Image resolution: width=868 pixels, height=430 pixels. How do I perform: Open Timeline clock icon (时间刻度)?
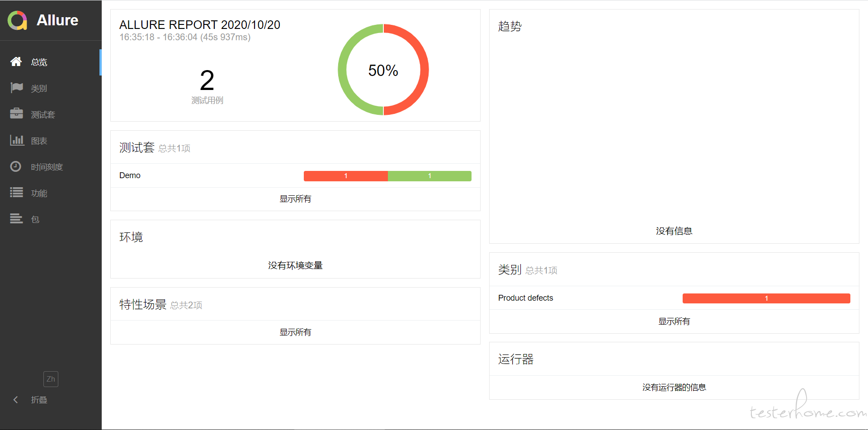[x=16, y=166]
